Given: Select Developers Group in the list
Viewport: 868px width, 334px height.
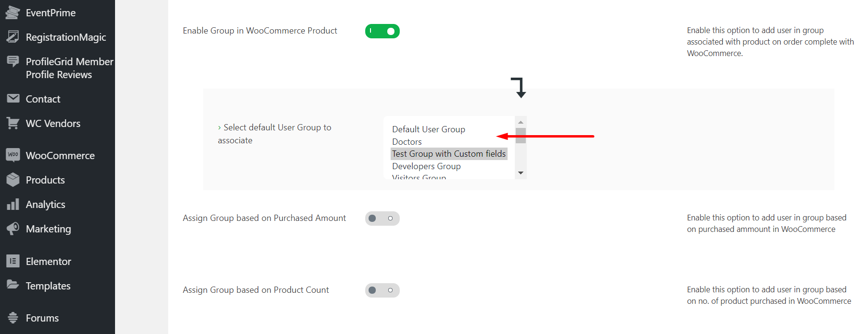Looking at the screenshot, I should coord(426,166).
